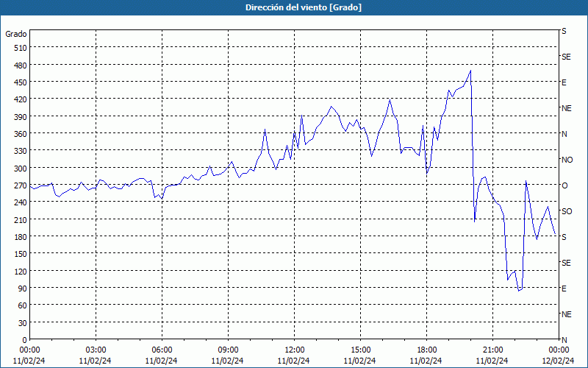Select the "E" compass label beside 450 gridline
Image resolution: width=588 pixels, height=368 pixels.
564,82
